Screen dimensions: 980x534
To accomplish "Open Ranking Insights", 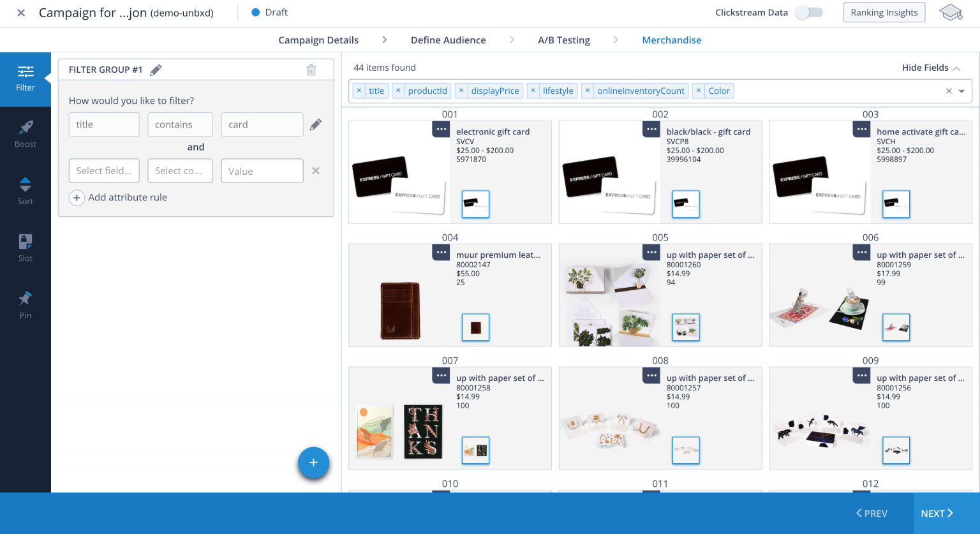I will [884, 13].
